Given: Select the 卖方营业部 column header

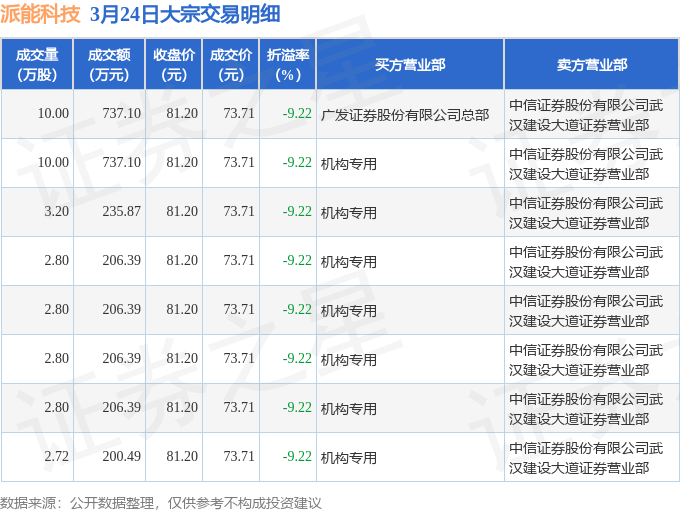Looking at the screenshot, I should click(592, 65).
